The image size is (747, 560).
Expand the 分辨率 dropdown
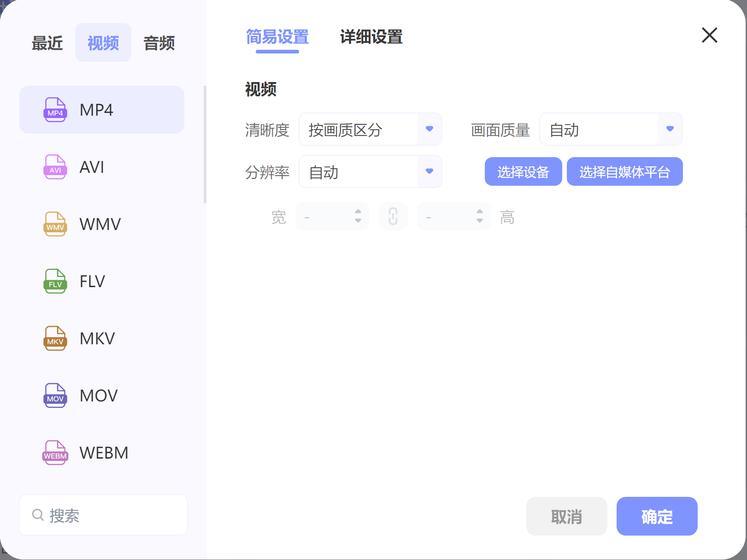pos(429,171)
